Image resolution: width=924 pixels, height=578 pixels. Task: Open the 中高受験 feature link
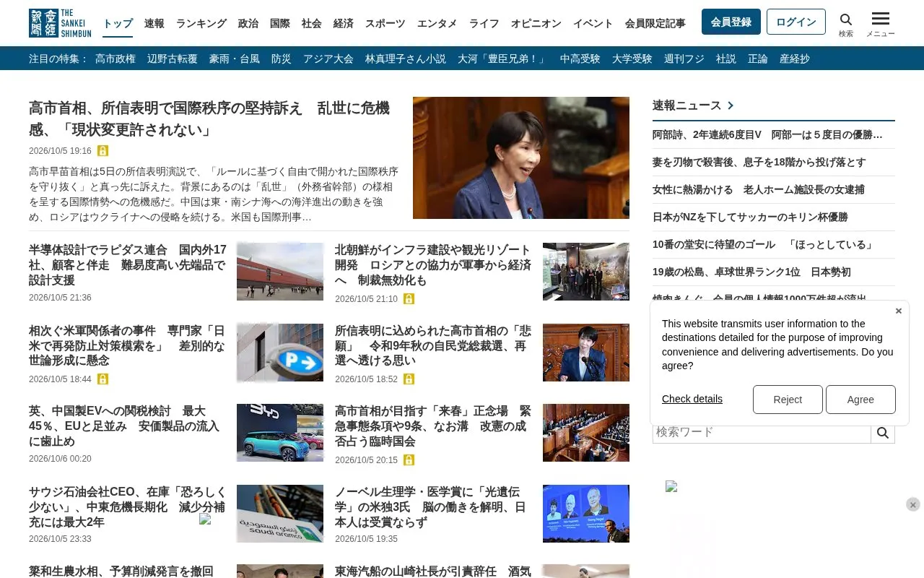(x=580, y=59)
